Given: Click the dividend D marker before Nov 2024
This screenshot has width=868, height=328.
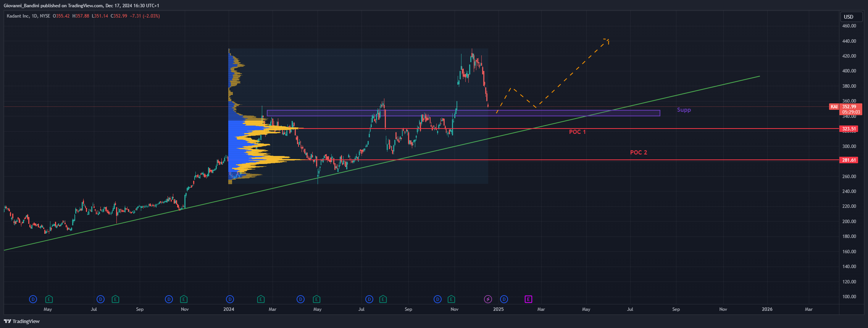Looking at the screenshot, I should pyautogui.click(x=438, y=299).
